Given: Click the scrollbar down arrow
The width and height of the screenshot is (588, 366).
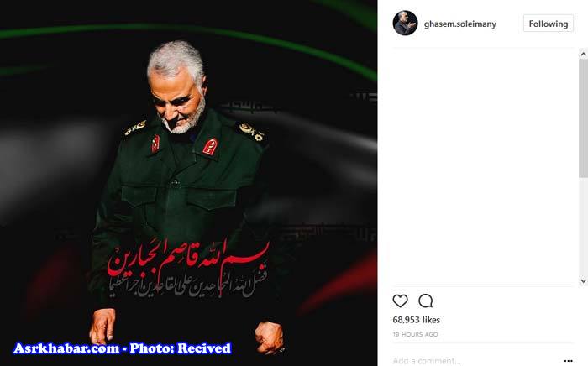Looking at the screenshot, I should point(583,280).
